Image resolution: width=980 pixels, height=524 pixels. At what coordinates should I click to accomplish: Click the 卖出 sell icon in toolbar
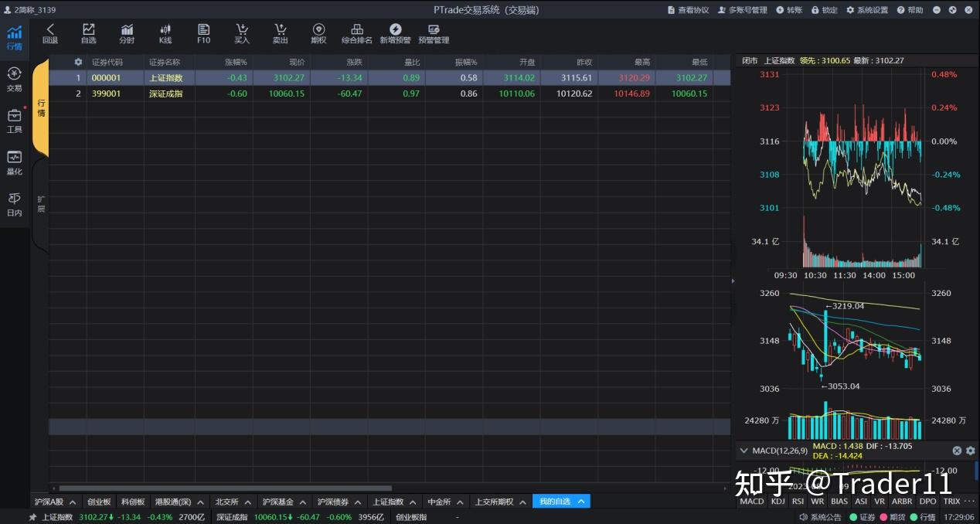[280, 33]
